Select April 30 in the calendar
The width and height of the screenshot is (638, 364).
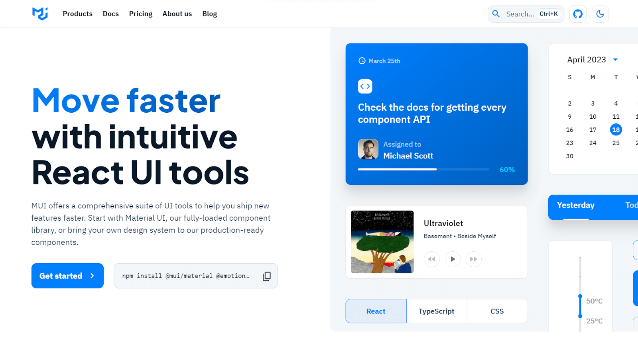tap(570, 156)
